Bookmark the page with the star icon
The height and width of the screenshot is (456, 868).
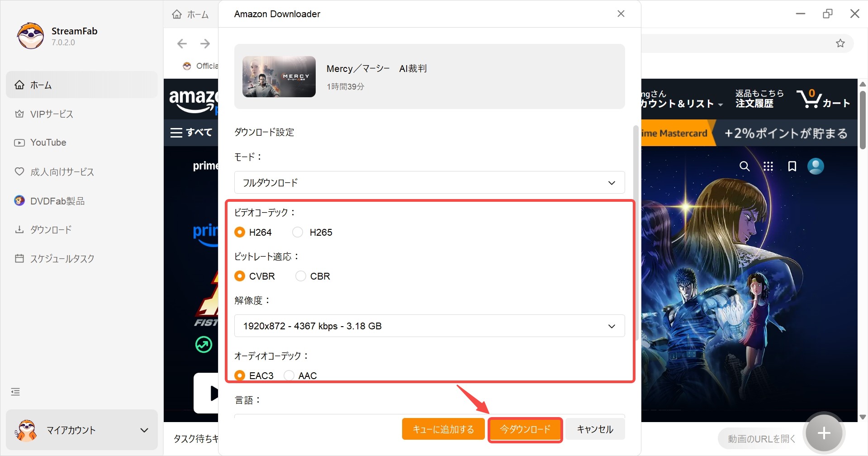[840, 43]
